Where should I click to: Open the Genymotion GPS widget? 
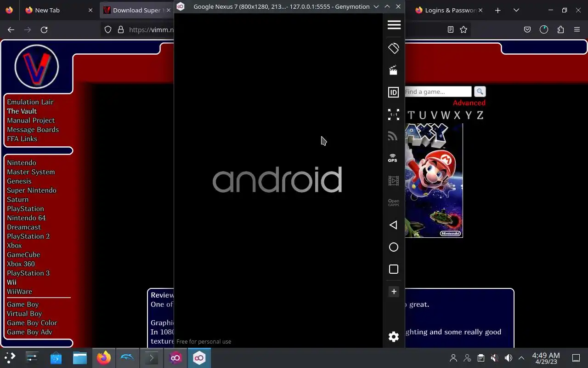393,158
